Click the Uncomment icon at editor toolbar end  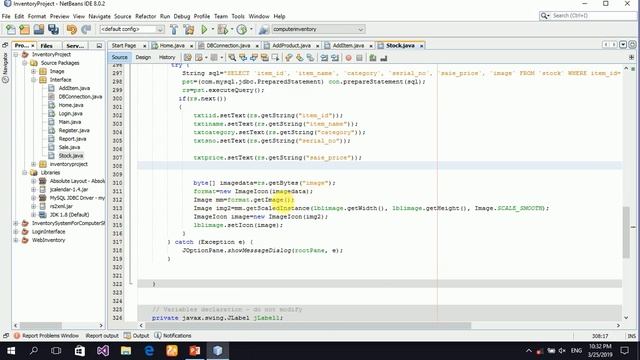coord(384,58)
